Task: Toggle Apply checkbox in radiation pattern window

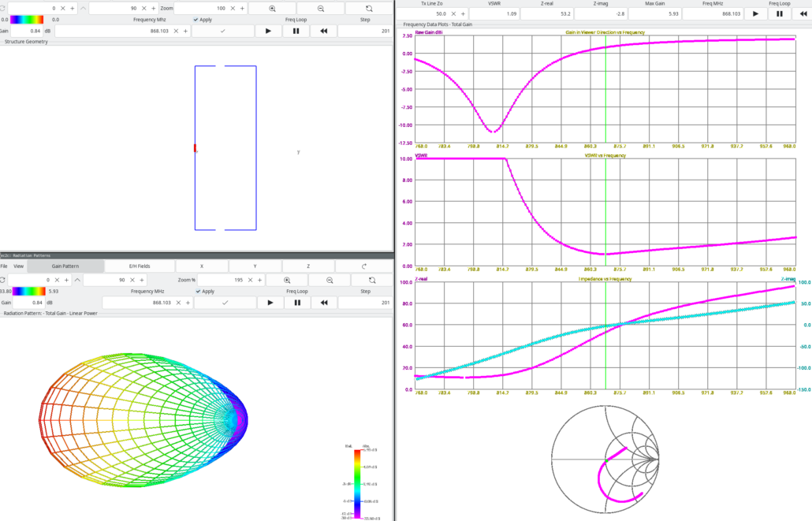Action: coord(205,291)
